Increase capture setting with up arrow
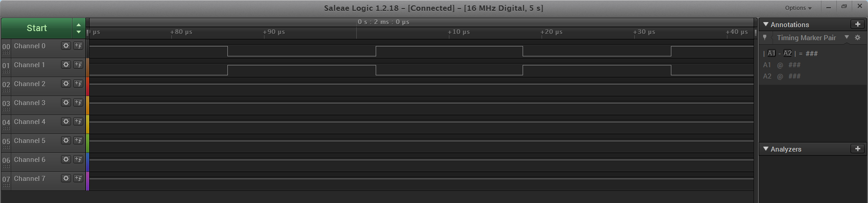 79,25
